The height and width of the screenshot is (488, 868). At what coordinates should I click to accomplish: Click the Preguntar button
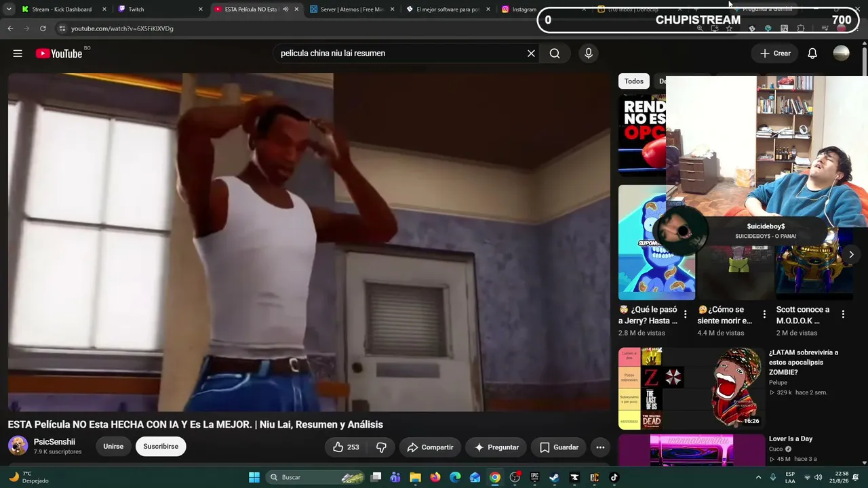point(496,447)
